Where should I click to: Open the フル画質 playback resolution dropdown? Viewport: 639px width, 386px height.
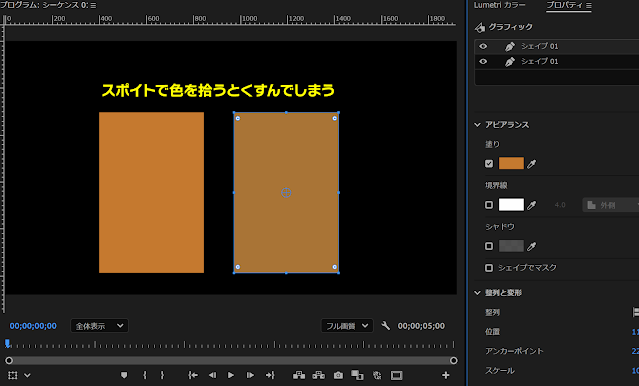[x=347, y=326]
